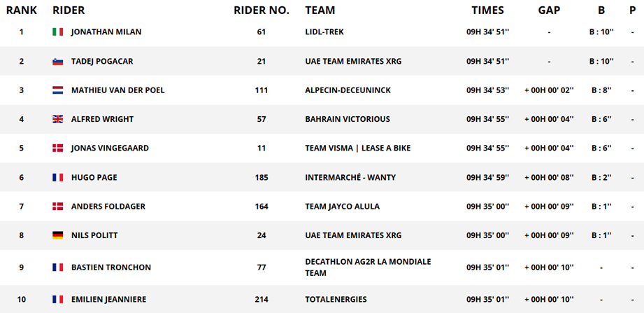The height and width of the screenshot is (313, 644).
Task: Click the Italian flag beside Jonathan Milan
Action: click(x=57, y=32)
